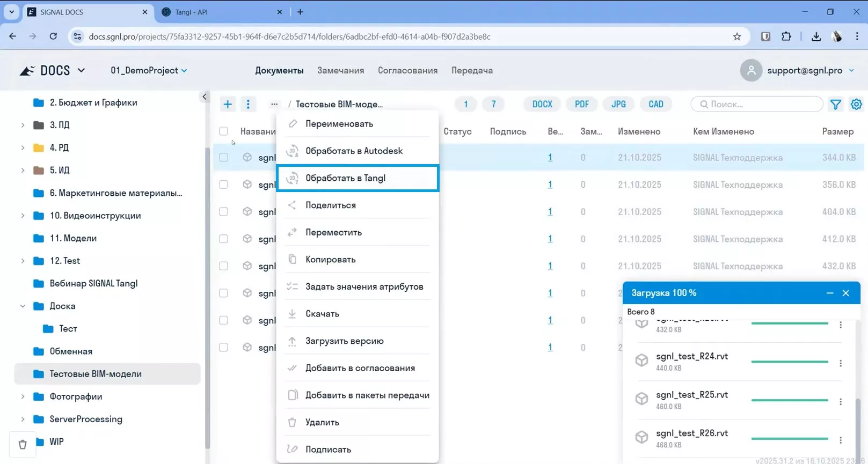The width and height of the screenshot is (868, 464).
Task: Open options for sgnl_test_R24.rvt upload
Action: click(841, 363)
